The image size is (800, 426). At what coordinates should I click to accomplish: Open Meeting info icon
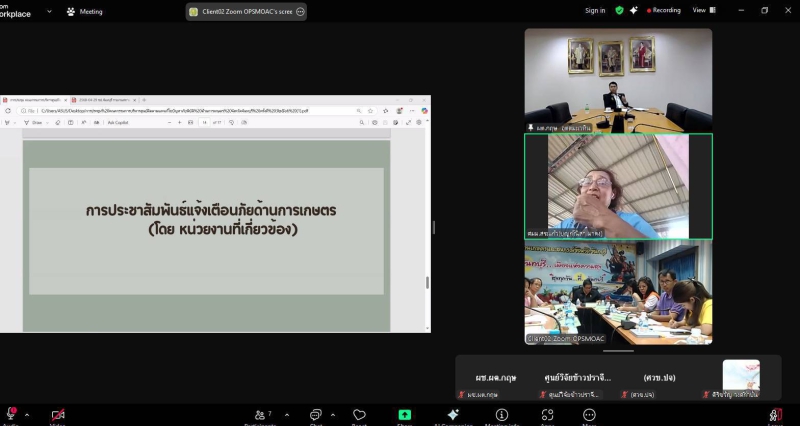502,415
